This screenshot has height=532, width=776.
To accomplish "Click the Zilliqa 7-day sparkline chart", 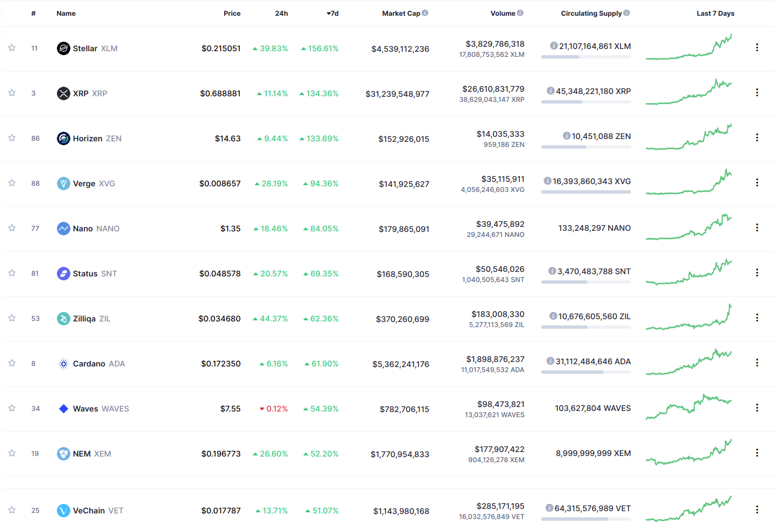I will pyautogui.click(x=689, y=318).
